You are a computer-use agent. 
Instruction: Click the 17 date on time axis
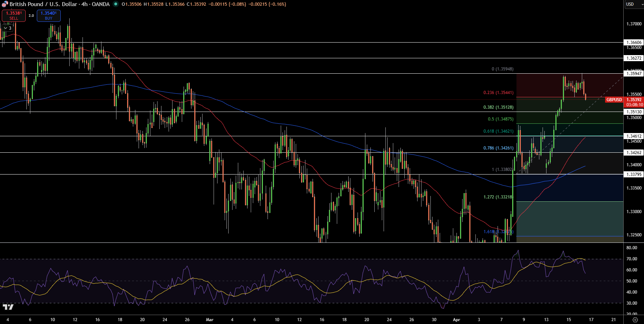(591, 320)
